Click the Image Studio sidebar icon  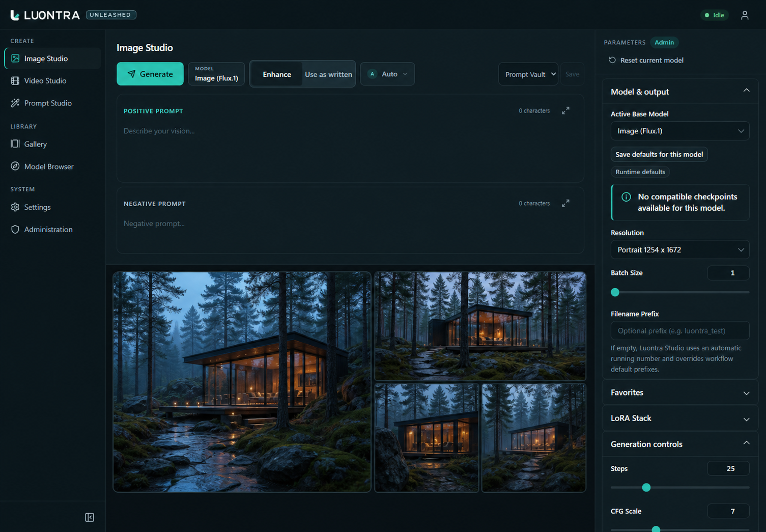coord(15,59)
